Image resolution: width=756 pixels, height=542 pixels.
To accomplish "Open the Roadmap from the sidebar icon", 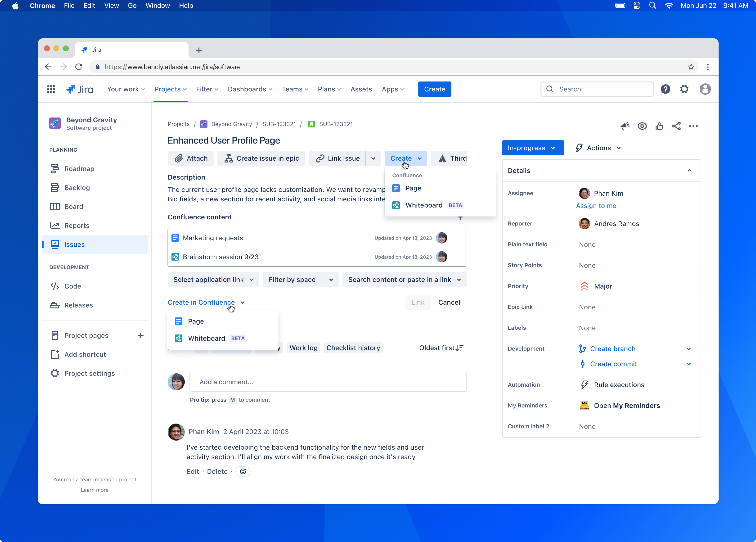I will 55,169.
